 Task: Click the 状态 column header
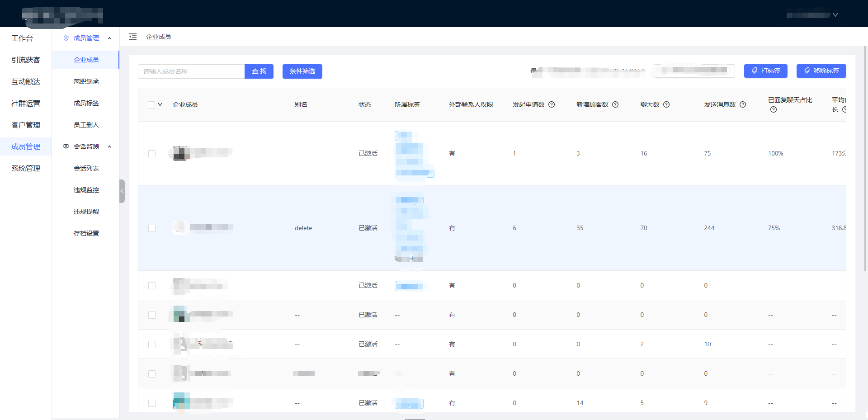(365, 104)
